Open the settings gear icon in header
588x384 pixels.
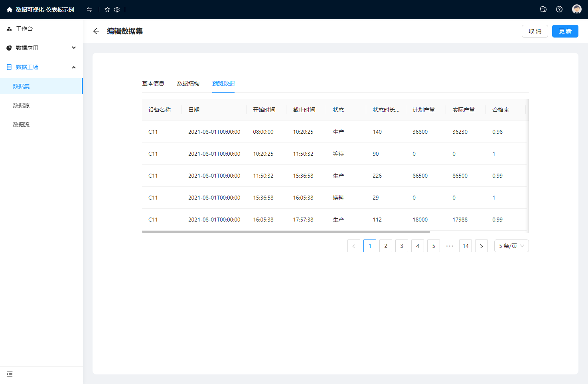(x=117, y=10)
